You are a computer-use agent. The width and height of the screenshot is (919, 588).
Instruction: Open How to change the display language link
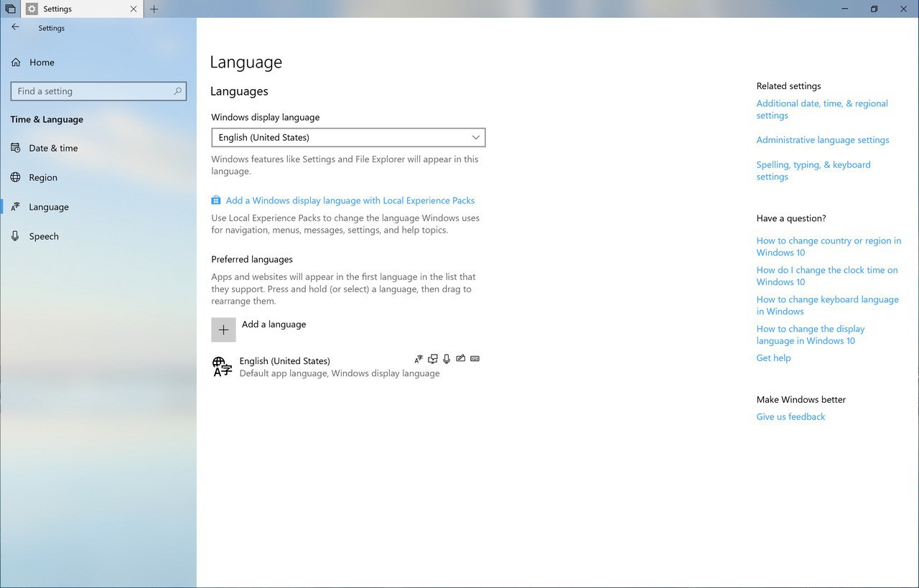click(x=811, y=335)
